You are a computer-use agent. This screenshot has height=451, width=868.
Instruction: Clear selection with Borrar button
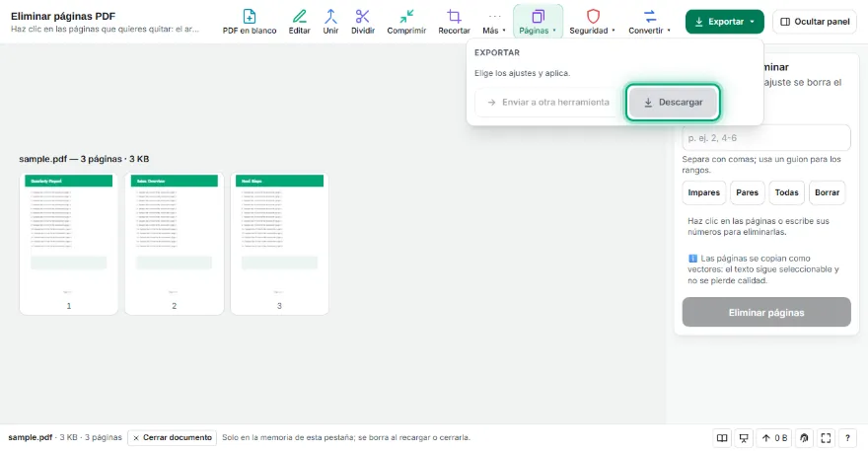click(827, 192)
